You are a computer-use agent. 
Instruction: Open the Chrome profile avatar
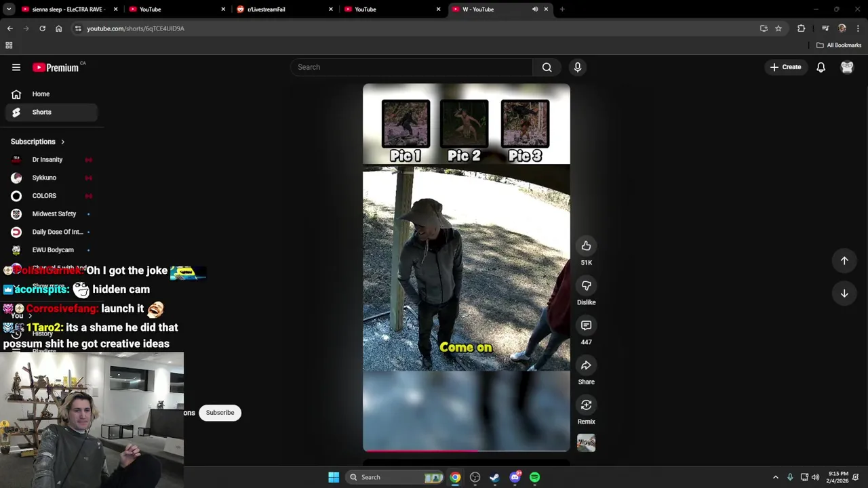(x=842, y=28)
